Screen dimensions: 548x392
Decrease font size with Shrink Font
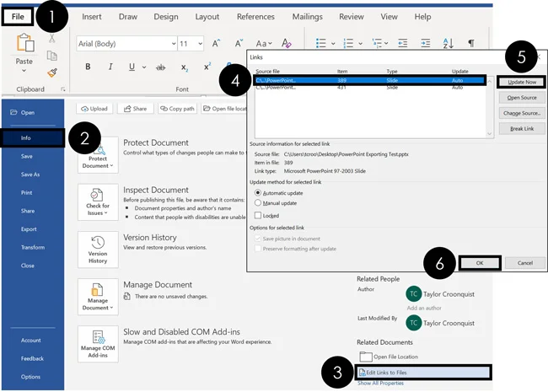pos(239,43)
